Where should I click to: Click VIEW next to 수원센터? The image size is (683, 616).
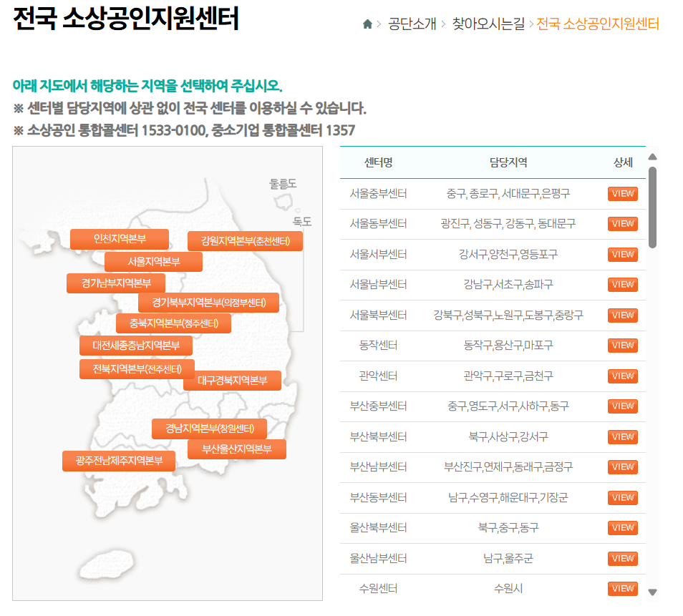(622, 588)
